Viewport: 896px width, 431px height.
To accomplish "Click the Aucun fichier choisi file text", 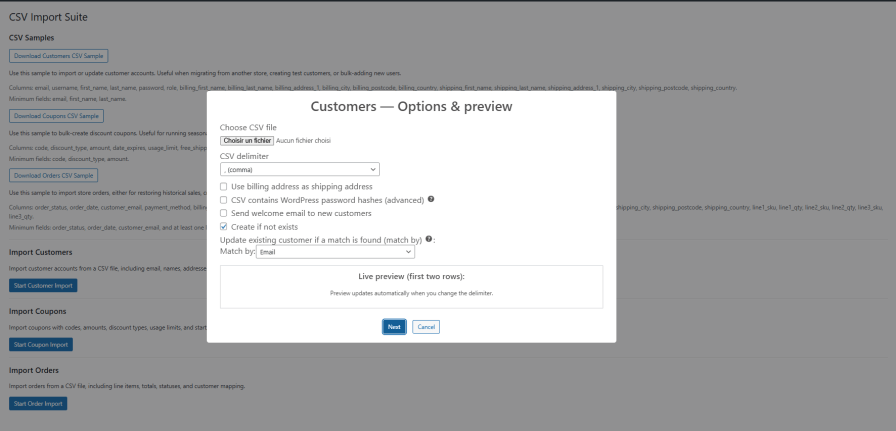I will [x=303, y=141].
